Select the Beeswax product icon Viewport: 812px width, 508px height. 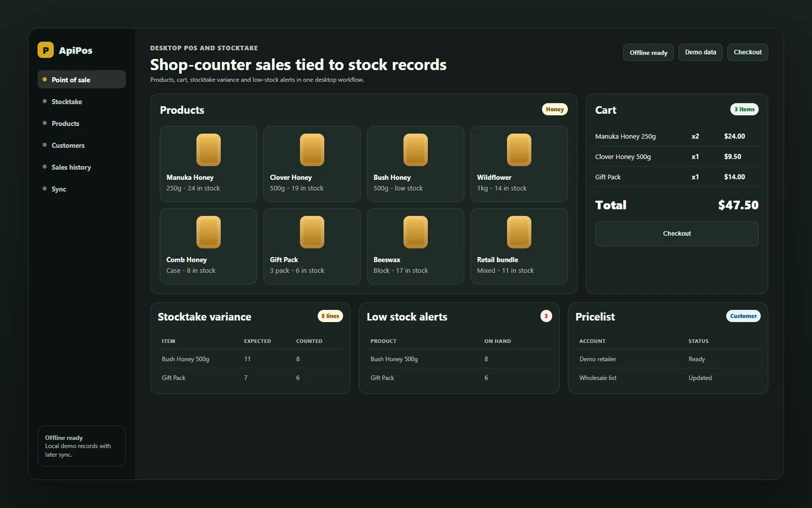point(416,232)
